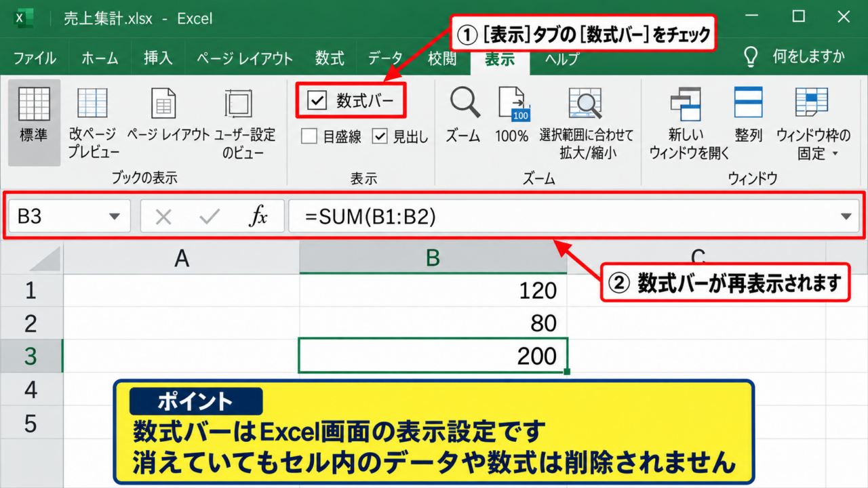The height and width of the screenshot is (488, 868).
Task: Select row 3 header
Action: coord(31,357)
